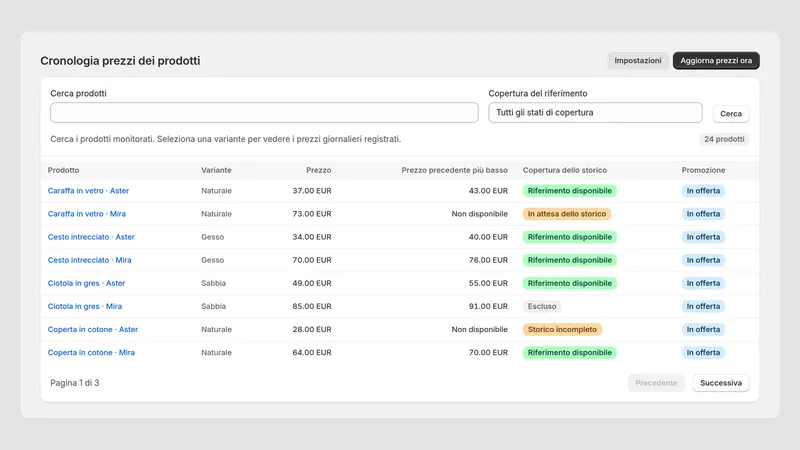Click In offerta badge for Cesto Aster
The height and width of the screenshot is (450, 800).
(703, 237)
